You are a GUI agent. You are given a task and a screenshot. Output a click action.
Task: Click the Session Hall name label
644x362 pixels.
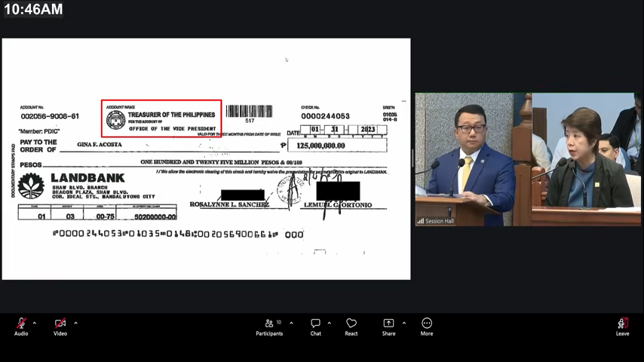click(436, 221)
